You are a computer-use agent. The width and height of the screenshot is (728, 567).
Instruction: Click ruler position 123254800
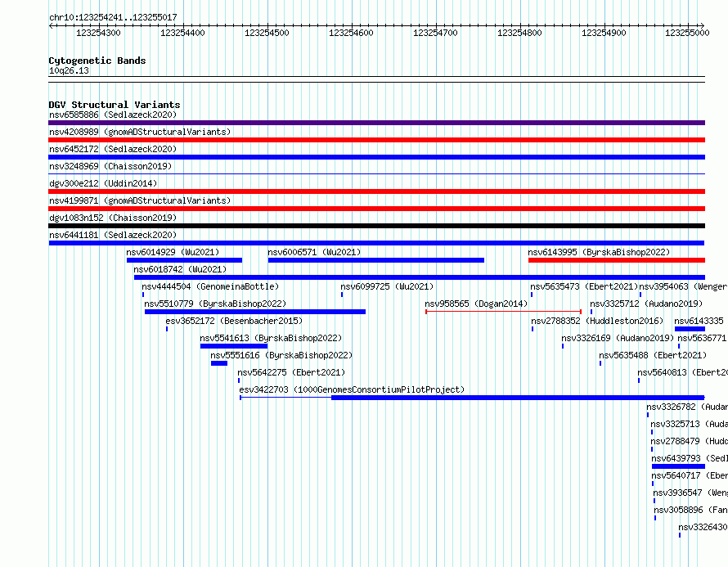click(x=519, y=33)
